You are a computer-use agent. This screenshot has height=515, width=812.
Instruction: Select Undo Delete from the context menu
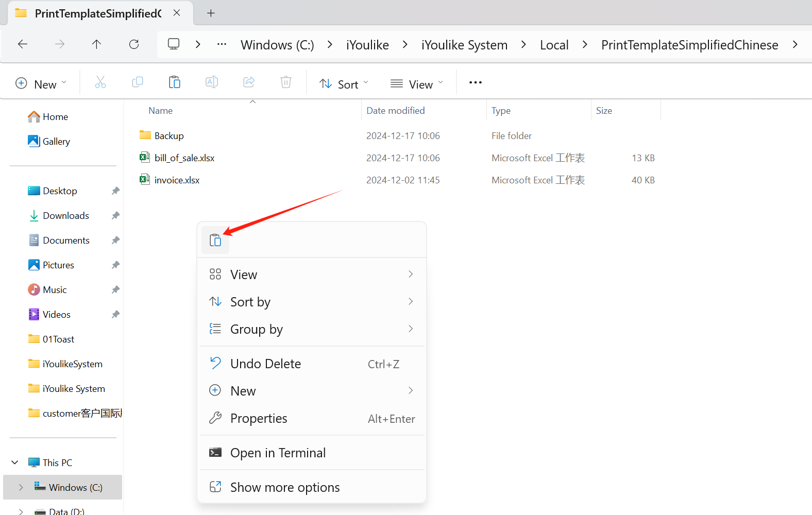pyautogui.click(x=265, y=364)
